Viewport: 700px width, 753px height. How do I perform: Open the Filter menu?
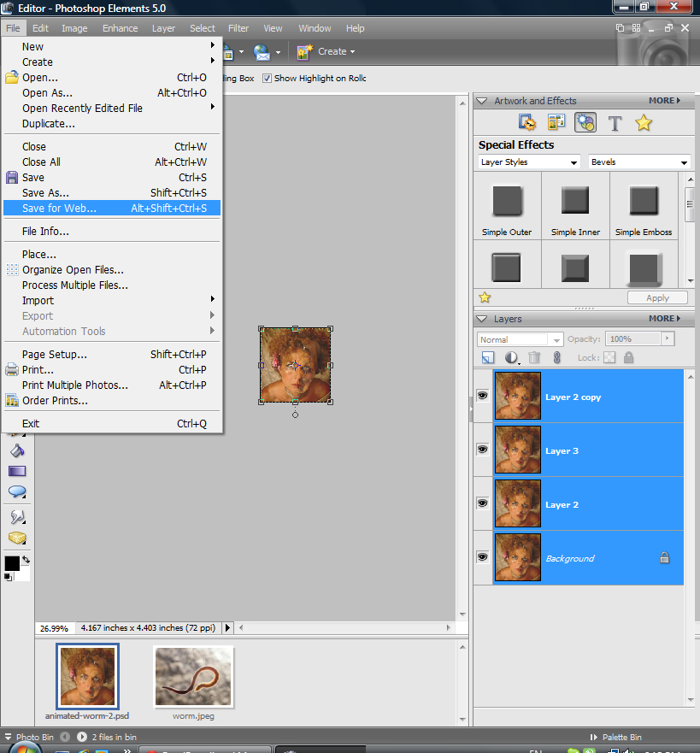point(238,28)
